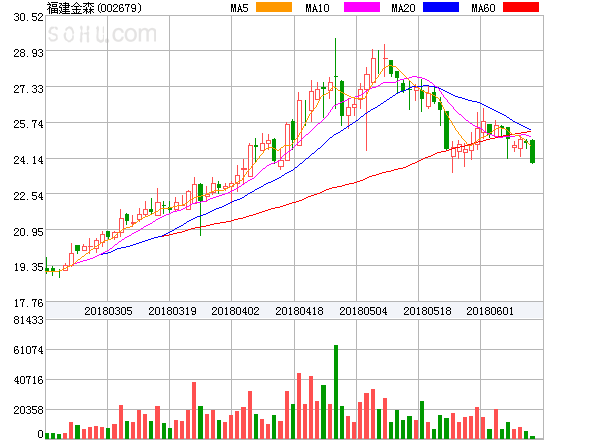Click the 20180601 date label

[490, 311]
